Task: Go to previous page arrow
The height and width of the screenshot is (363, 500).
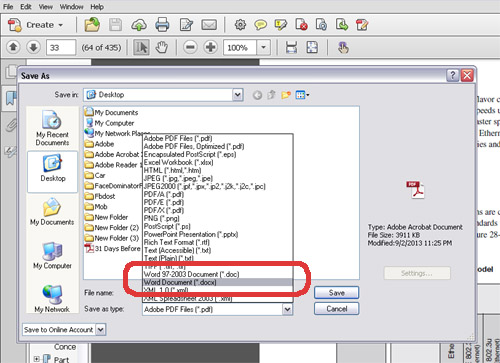Action: [13, 47]
